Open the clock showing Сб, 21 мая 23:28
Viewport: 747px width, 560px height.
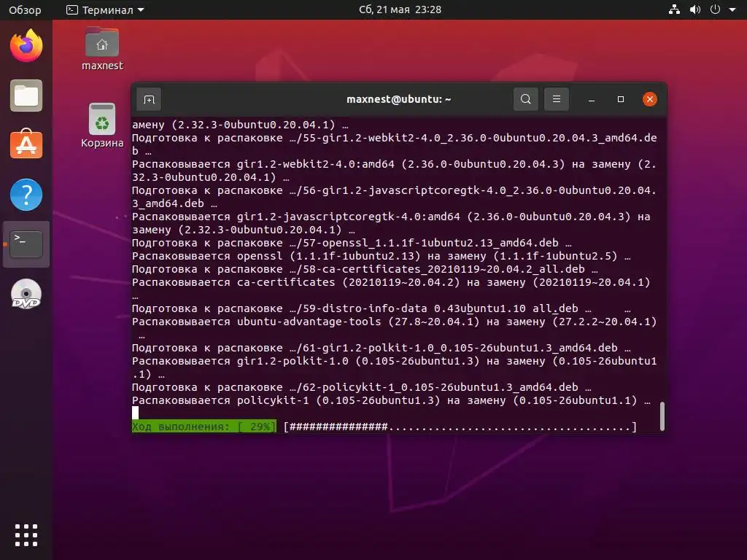pyautogui.click(x=400, y=9)
